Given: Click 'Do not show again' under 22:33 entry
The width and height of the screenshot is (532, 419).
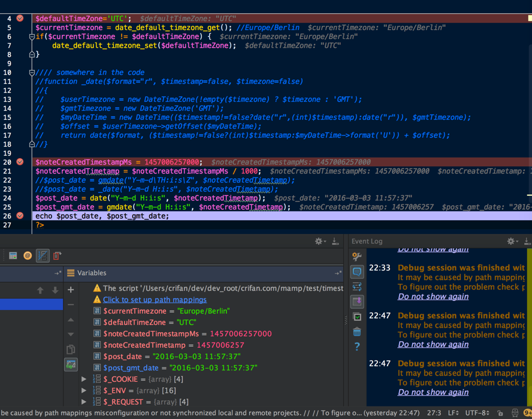Looking at the screenshot, I should [x=433, y=297].
